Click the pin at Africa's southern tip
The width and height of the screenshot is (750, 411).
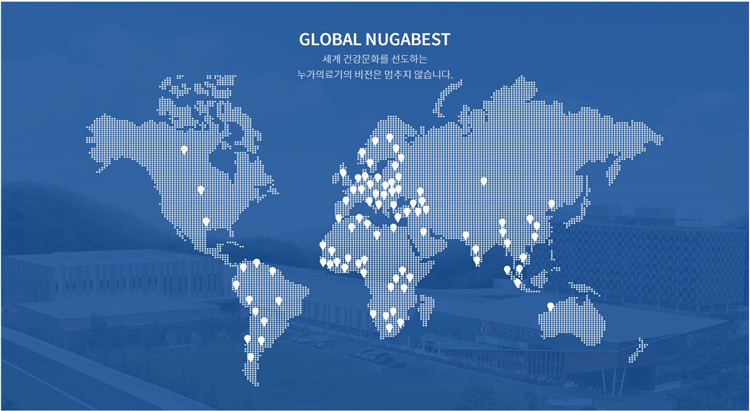(x=389, y=328)
